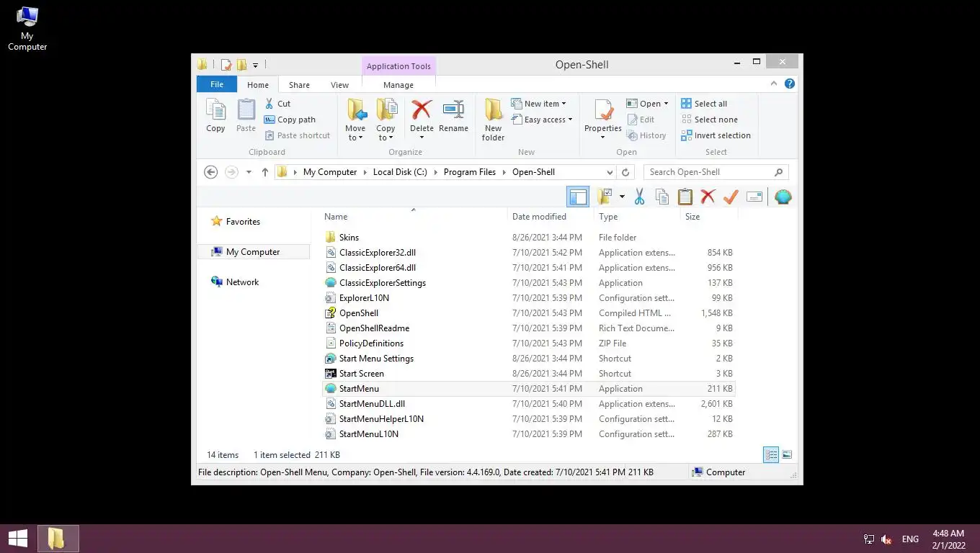
Task: Select Network in the navigation pane
Action: [x=235, y=282]
